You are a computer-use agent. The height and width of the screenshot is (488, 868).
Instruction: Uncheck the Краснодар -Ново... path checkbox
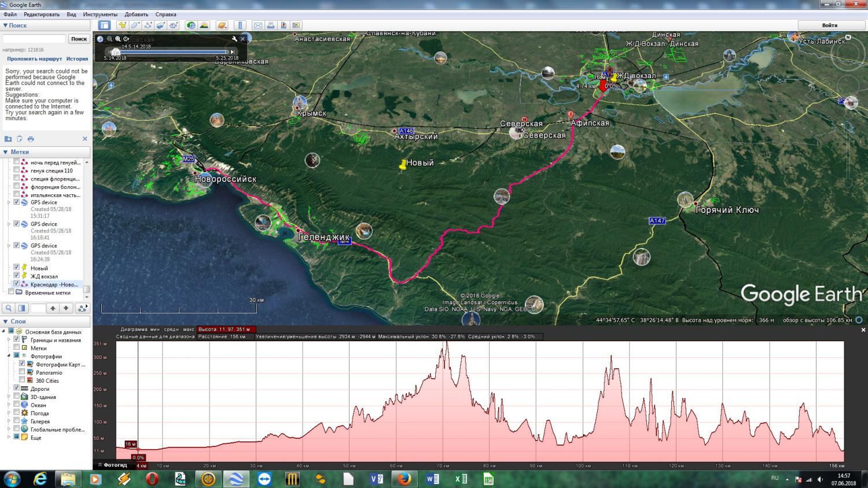[x=16, y=284]
